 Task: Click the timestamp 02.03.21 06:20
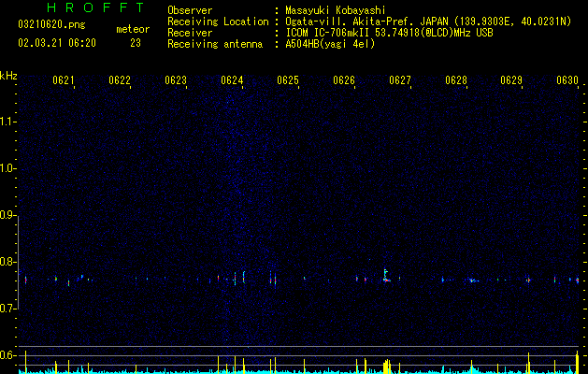[x=57, y=43]
